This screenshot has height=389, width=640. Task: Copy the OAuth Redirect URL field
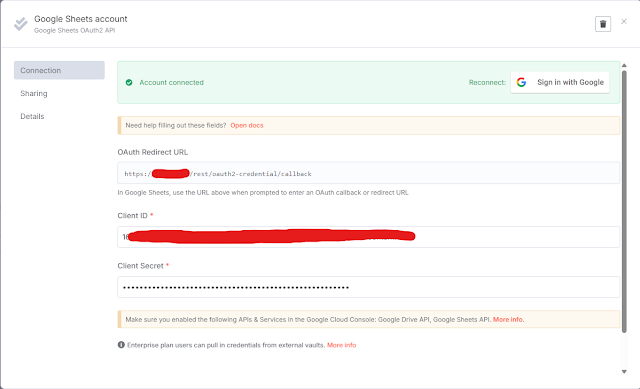coord(369,173)
